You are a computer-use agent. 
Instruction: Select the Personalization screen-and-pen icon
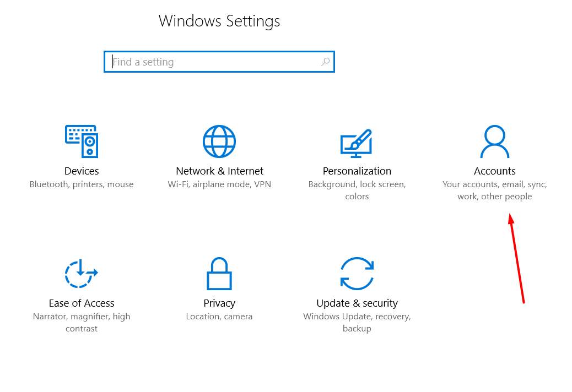click(357, 141)
